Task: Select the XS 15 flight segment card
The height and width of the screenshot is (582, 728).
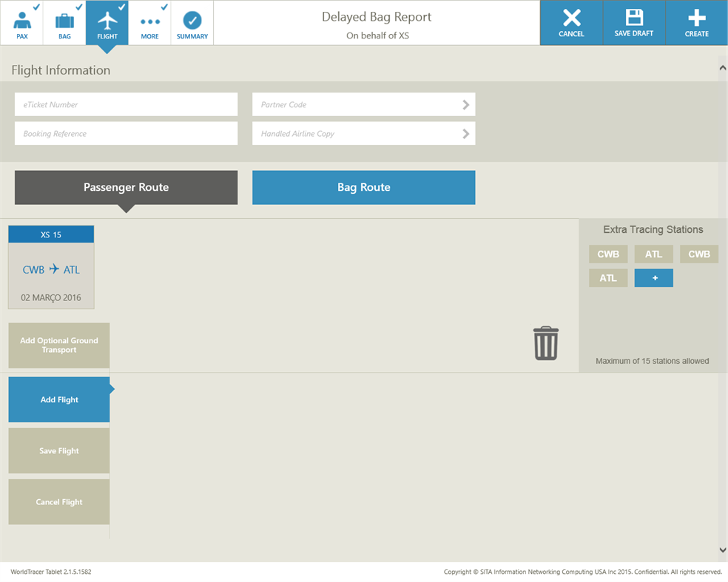Action: [x=50, y=234]
